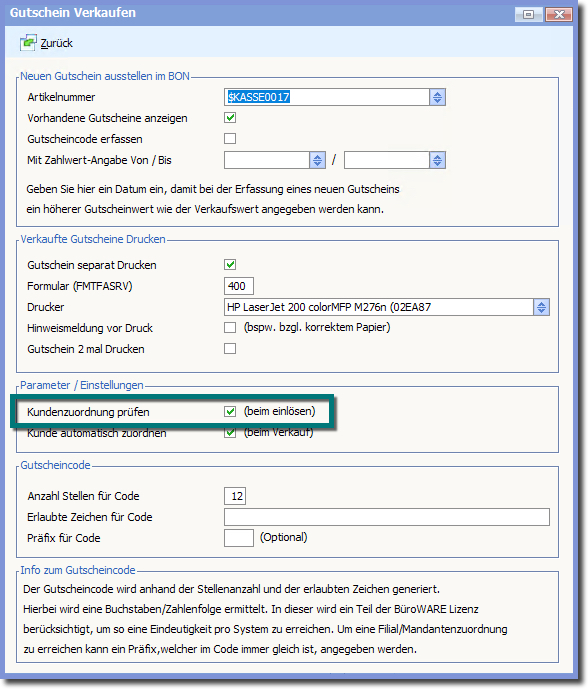Tick Gutschein 2 mal Drucken checkbox
This screenshot has height=689, width=588.
click(230, 348)
